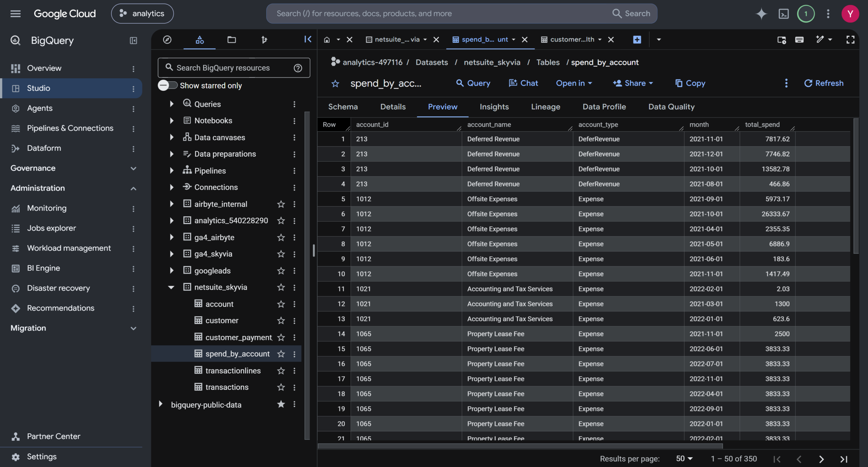Focus the Search BigQuery resources field
Image resolution: width=868 pixels, height=467 pixels.
click(234, 68)
